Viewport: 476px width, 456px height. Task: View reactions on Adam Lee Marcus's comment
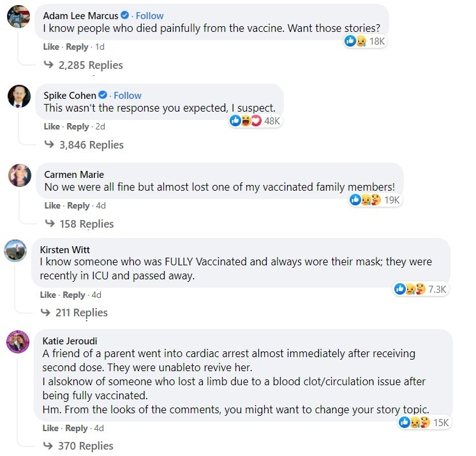click(x=366, y=41)
